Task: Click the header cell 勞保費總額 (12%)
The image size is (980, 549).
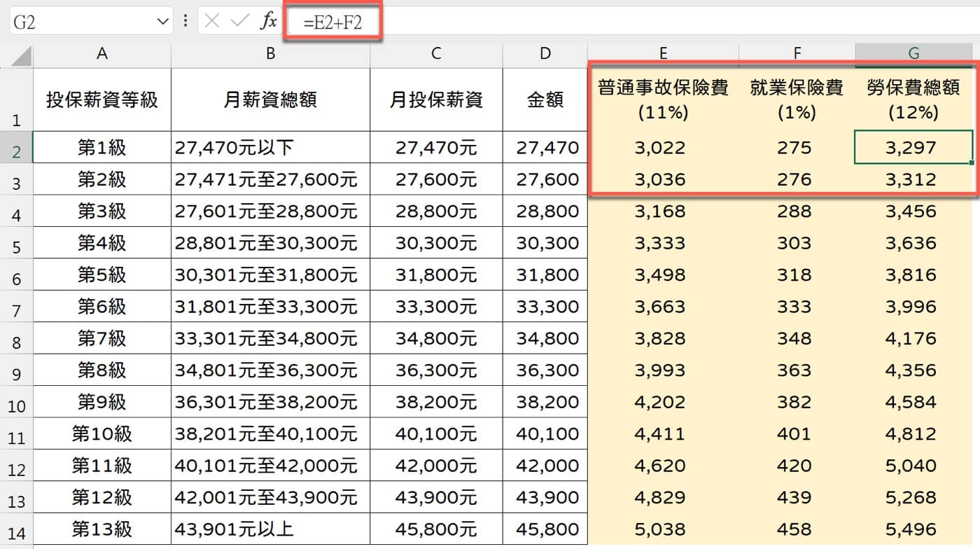Action: click(913, 99)
